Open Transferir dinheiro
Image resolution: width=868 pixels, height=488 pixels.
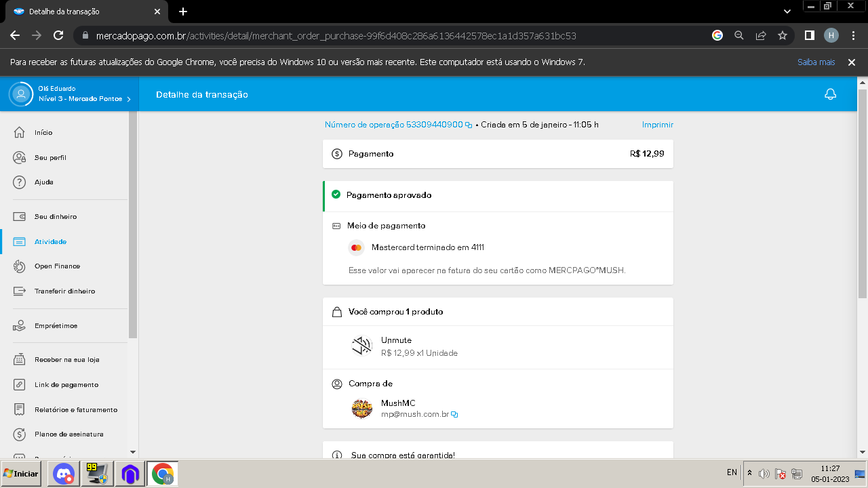64,291
